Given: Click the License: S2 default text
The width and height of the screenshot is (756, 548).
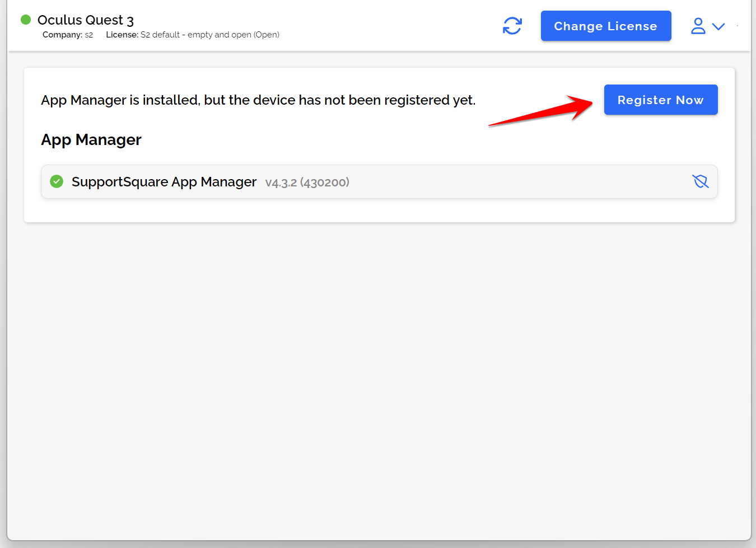Looking at the screenshot, I should (193, 35).
